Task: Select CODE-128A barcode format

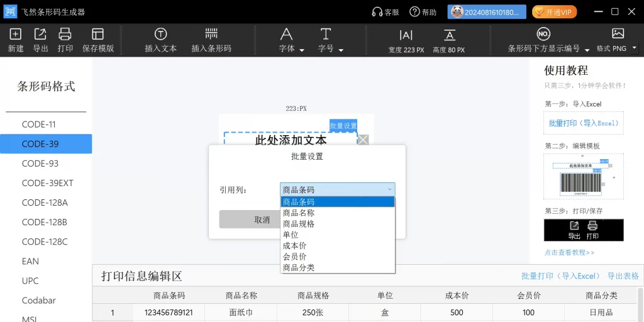Action: (46, 203)
